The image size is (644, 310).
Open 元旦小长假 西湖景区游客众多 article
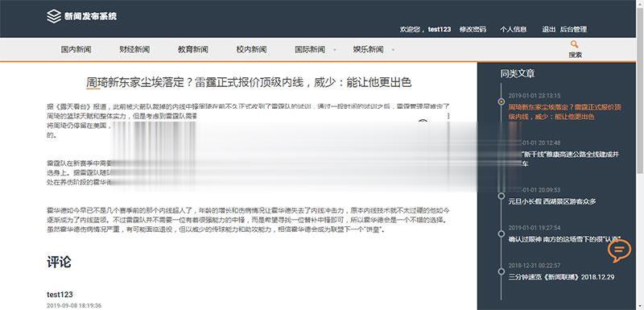[552, 201]
